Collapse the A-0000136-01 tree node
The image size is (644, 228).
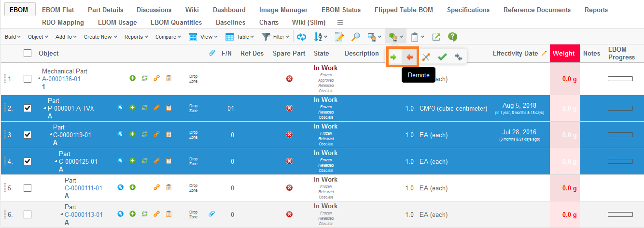coord(39,79)
